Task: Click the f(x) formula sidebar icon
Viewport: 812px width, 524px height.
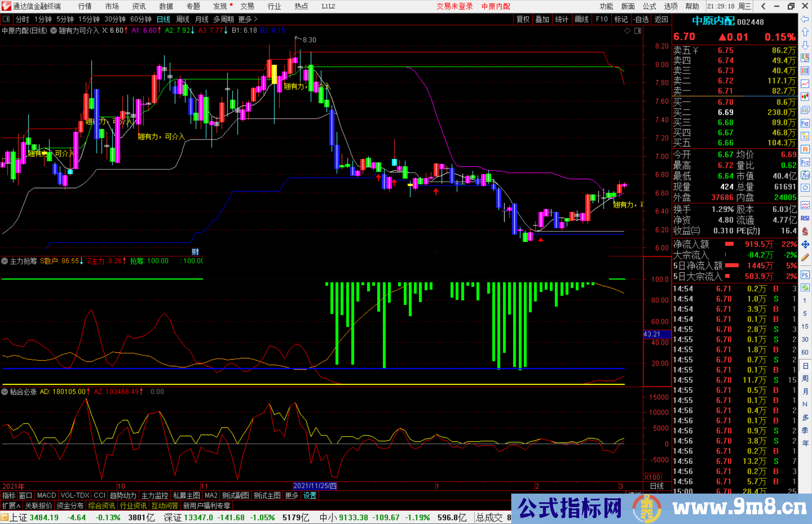Action: [x=805, y=175]
